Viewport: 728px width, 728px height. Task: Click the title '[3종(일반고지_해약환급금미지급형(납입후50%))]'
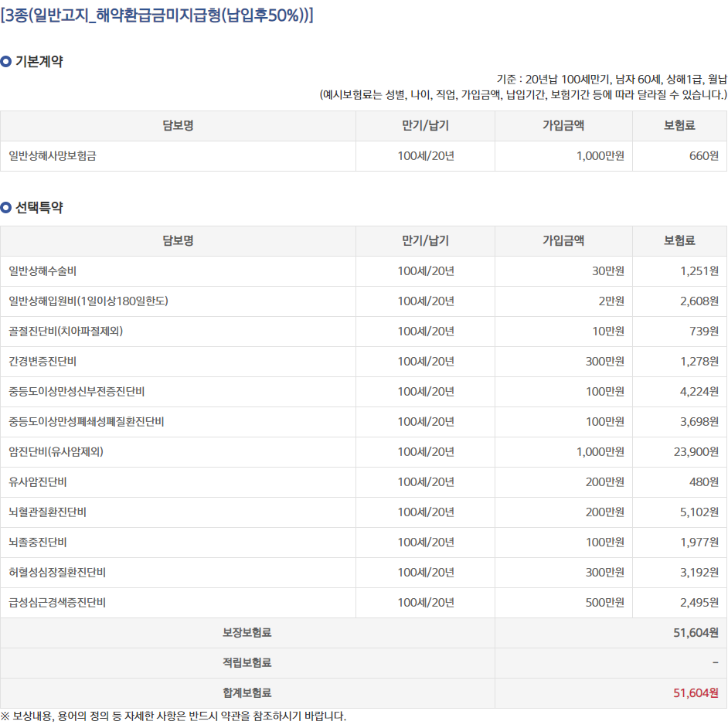(157, 15)
